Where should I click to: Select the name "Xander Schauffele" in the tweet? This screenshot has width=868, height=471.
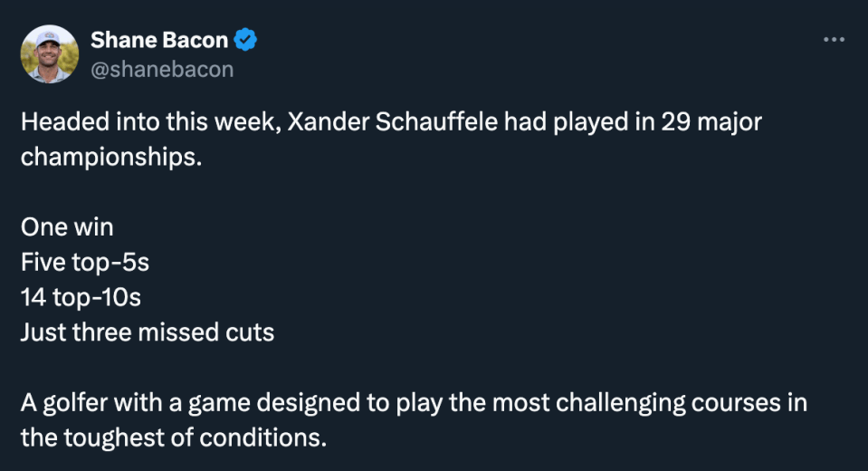393,121
